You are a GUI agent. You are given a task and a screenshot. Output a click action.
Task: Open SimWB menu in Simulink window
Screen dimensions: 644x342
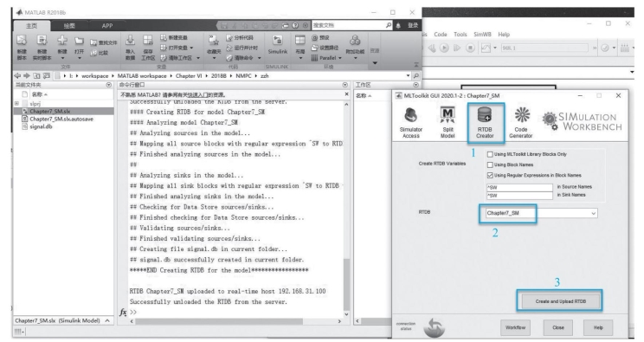(x=482, y=35)
